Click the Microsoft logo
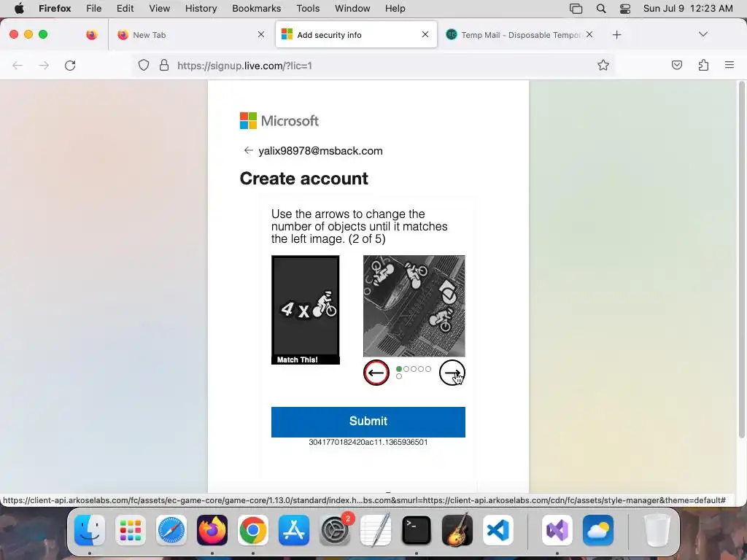The image size is (747, 560). [x=279, y=121]
